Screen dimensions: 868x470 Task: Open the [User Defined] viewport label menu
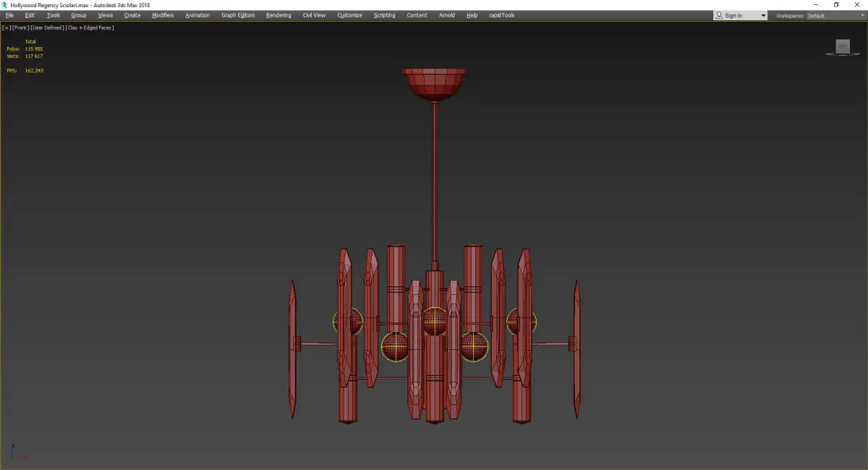[x=47, y=27]
